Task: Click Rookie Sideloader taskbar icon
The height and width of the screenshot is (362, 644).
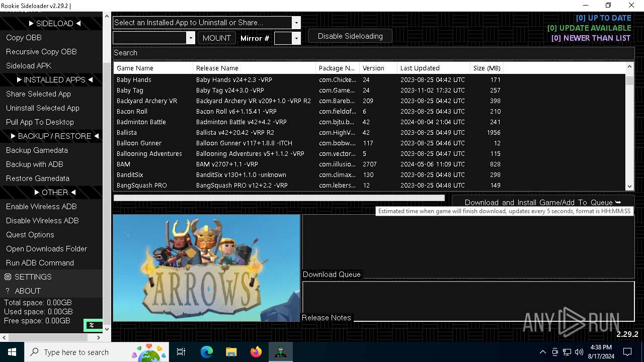Action: (280, 352)
